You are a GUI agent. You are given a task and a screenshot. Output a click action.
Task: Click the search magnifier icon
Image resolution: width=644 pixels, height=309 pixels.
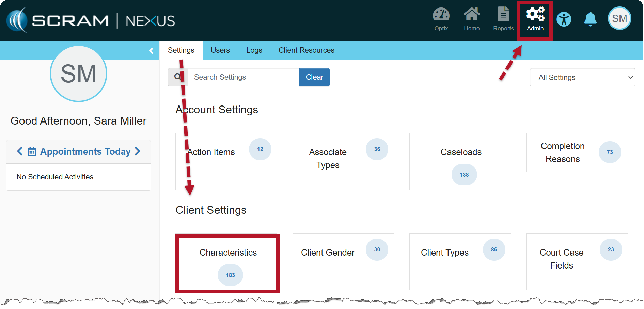[x=178, y=77]
